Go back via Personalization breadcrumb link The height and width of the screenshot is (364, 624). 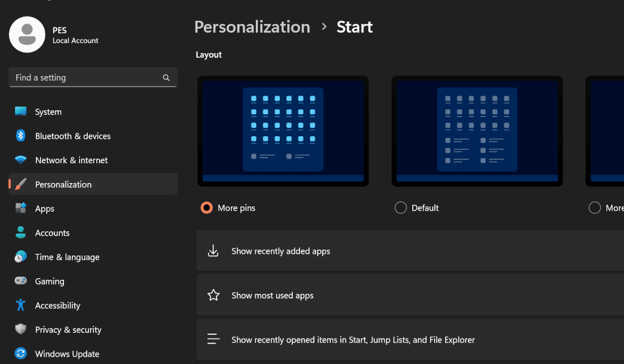tap(252, 27)
